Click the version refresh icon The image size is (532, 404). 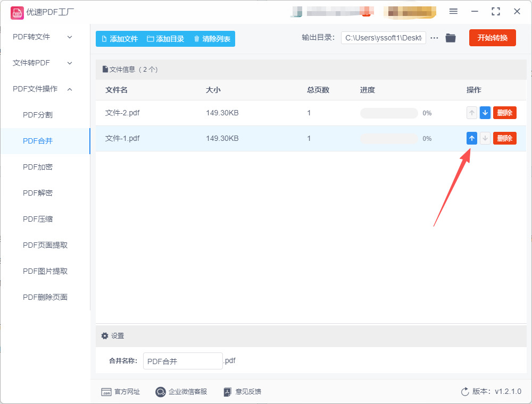465,392
